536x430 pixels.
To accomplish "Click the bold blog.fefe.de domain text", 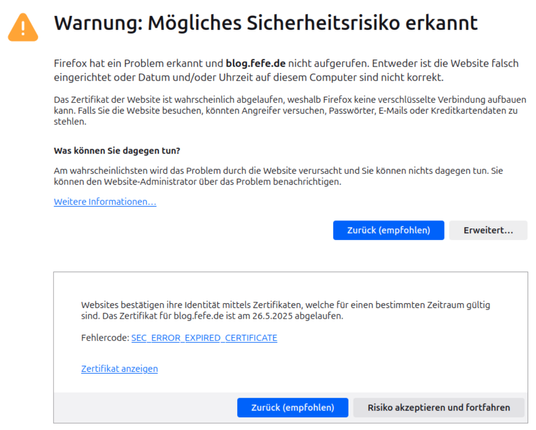I will coord(255,64).
